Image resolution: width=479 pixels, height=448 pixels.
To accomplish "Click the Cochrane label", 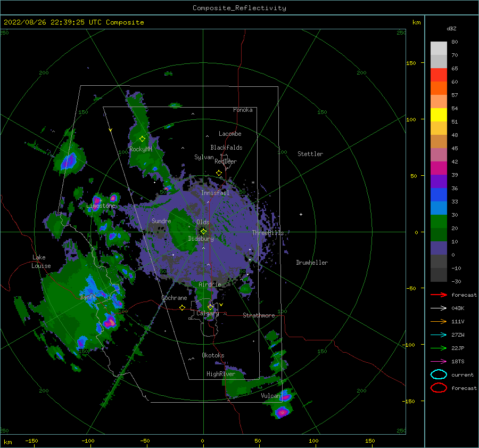I will 174,298.
